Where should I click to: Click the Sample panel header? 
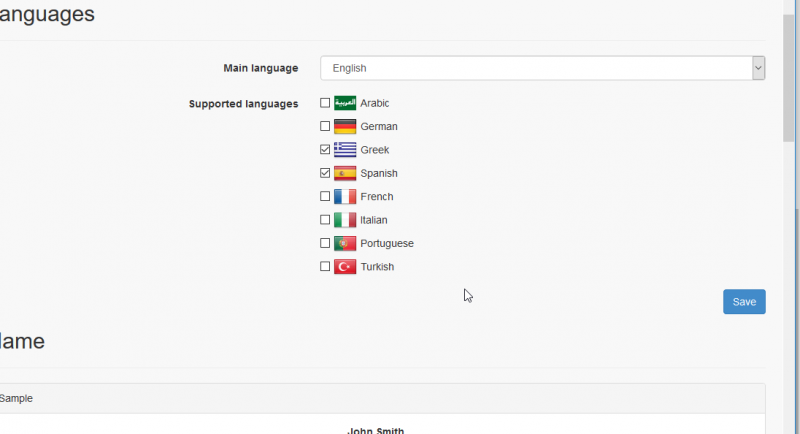[x=380, y=398]
